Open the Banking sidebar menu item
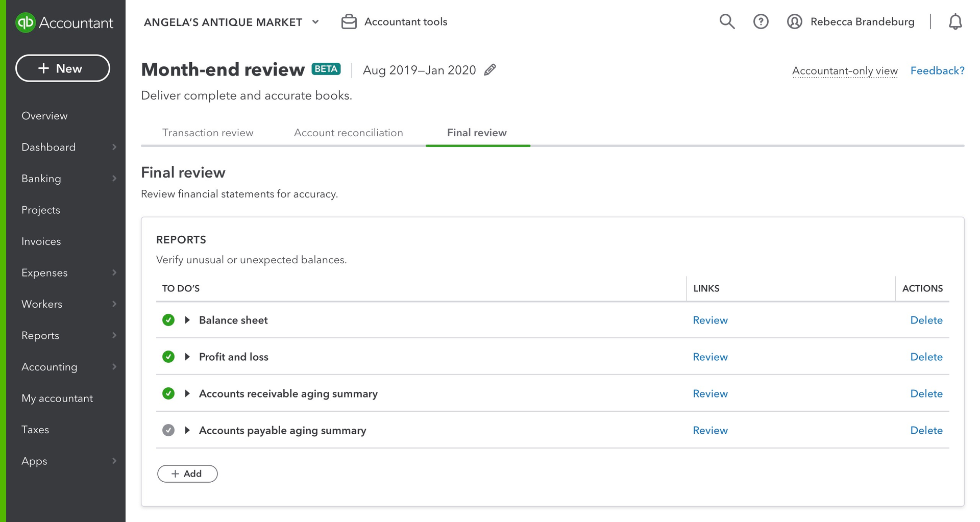The image size is (980, 522). (41, 179)
